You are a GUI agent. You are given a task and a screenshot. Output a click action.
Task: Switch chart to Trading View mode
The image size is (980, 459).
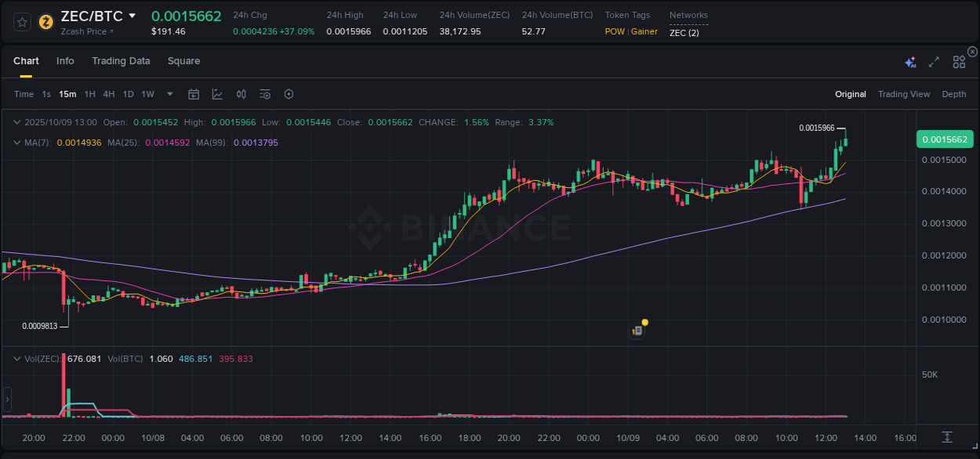[904, 94]
